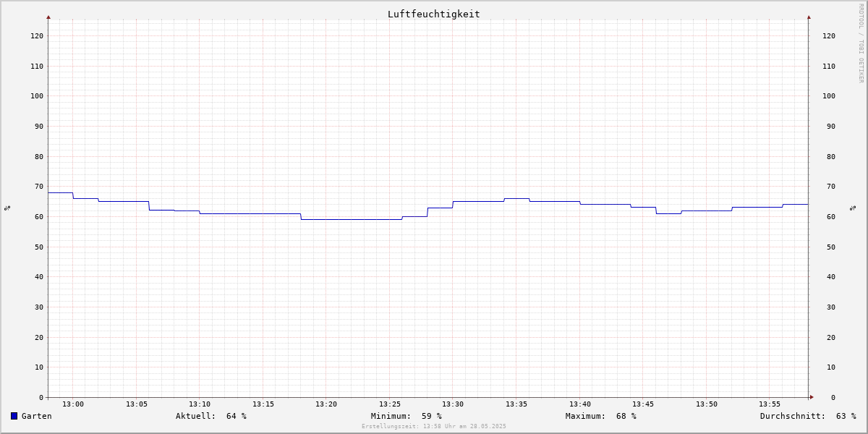Click the 13:30 time axis label
Screen dimensions: 868x434
coord(453,404)
